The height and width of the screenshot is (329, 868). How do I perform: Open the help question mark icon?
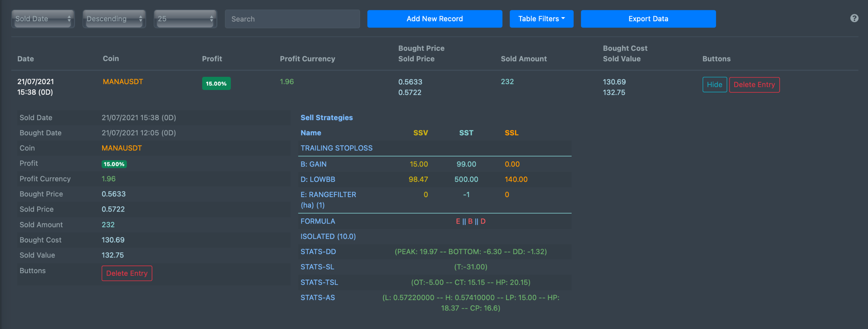click(854, 18)
